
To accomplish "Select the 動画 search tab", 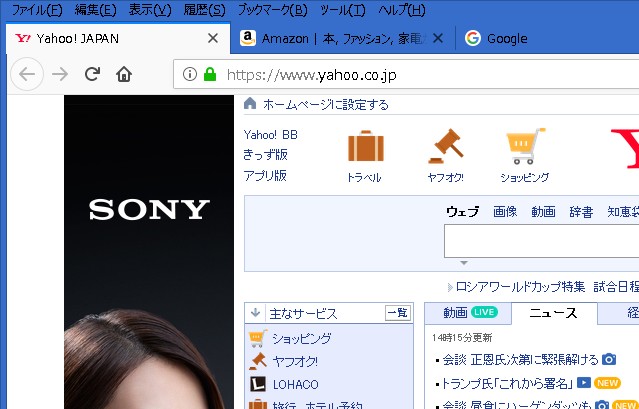I will (x=543, y=212).
